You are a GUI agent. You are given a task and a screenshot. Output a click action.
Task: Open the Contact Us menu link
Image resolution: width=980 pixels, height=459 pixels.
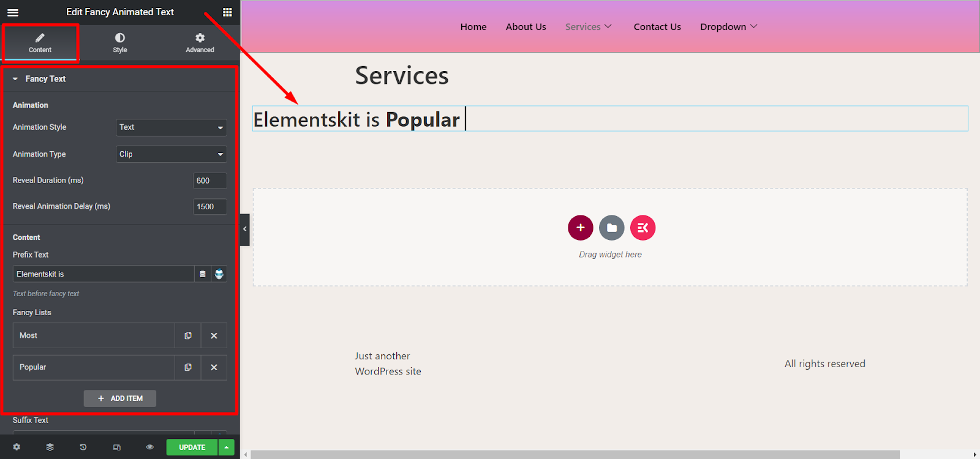coord(657,27)
